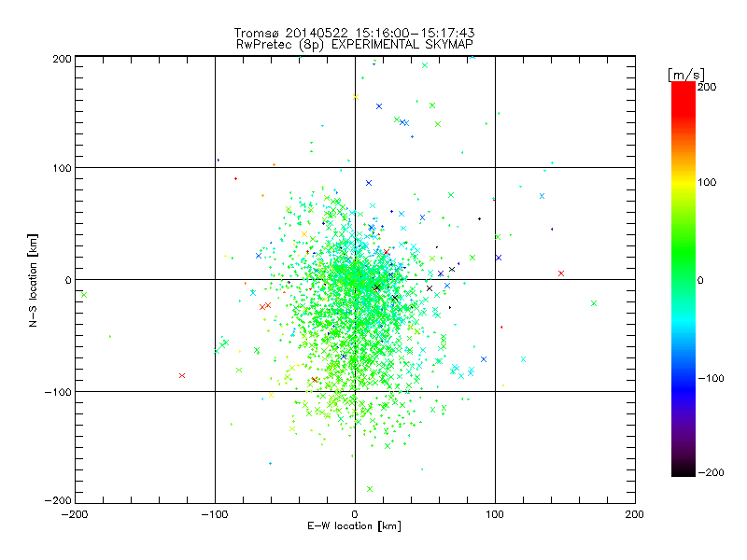The image size is (747, 560).
Task: Click the "0" tick label on N-S axis
Action: [68, 281]
